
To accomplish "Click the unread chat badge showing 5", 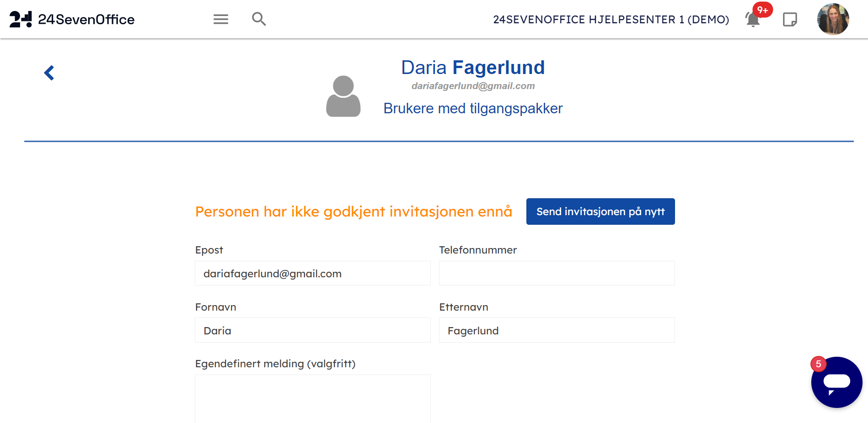I will 818,364.
